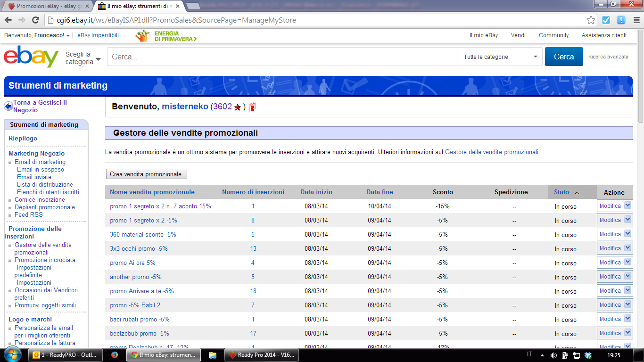Open the Community menu item

[x=554, y=35]
